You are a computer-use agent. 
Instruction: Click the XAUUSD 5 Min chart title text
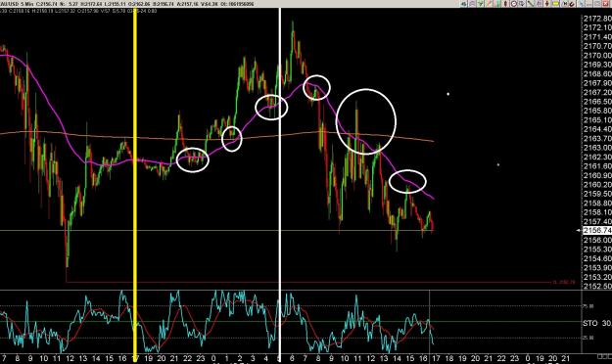point(16,4)
